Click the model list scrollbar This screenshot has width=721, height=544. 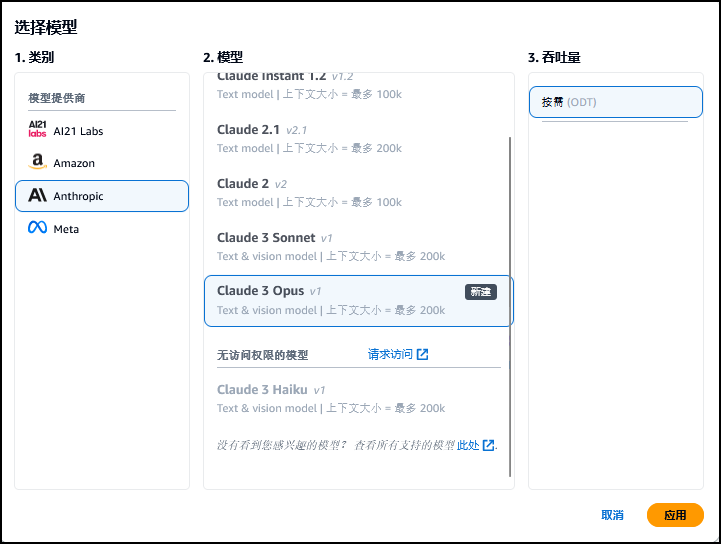(x=510, y=306)
